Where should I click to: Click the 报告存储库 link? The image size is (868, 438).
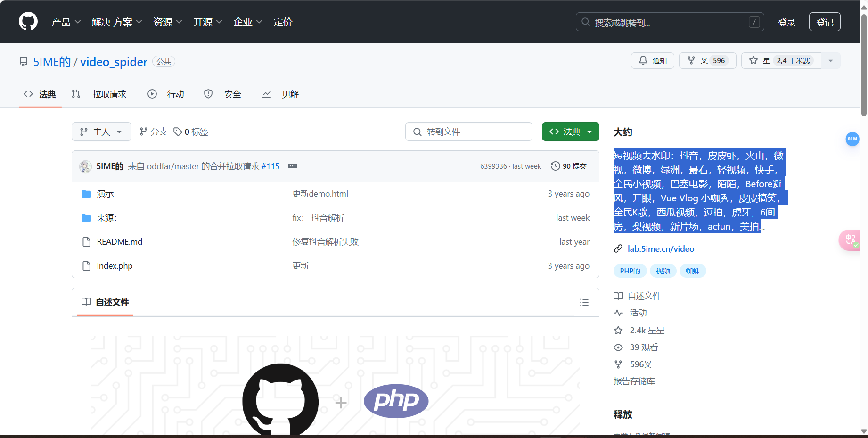(x=634, y=381)
